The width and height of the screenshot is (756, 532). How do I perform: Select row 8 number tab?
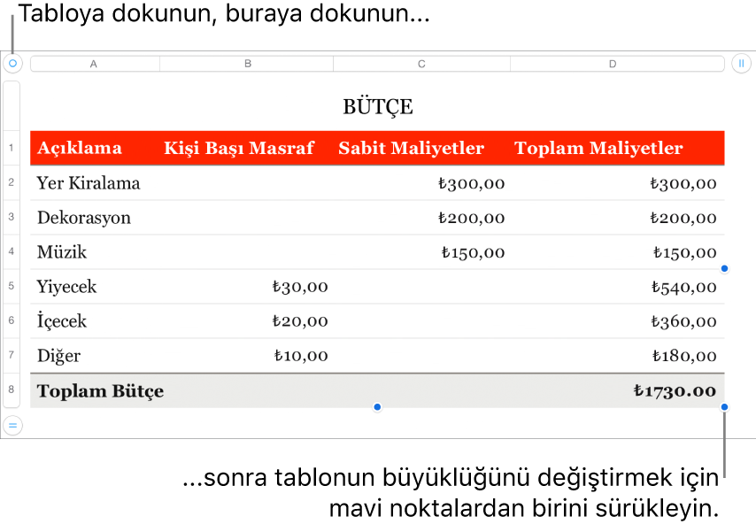(12, 390)
